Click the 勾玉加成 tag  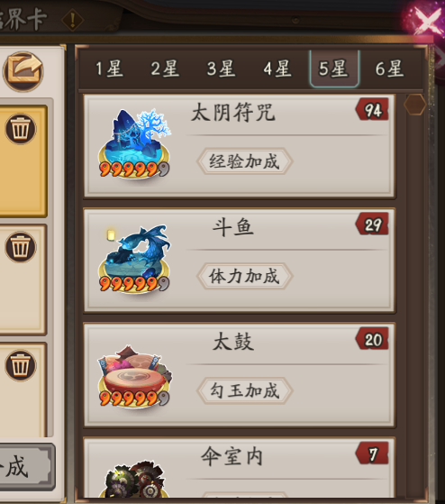(x=244, y=390)
